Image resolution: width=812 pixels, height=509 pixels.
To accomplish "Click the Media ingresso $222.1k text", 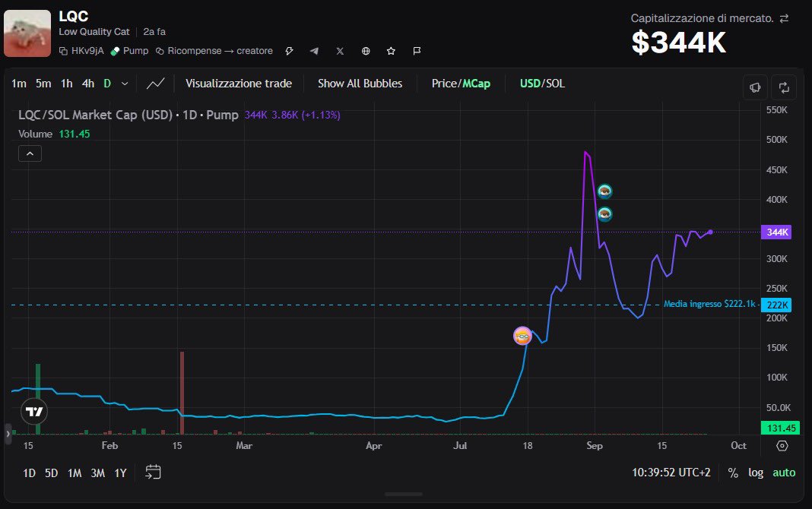I will pos(709,304).
